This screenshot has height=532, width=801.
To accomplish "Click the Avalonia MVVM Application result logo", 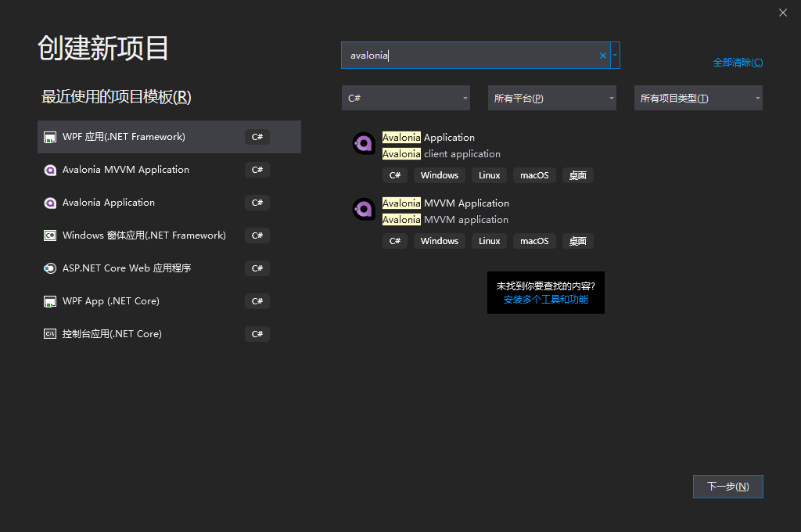I will (364, 209).
